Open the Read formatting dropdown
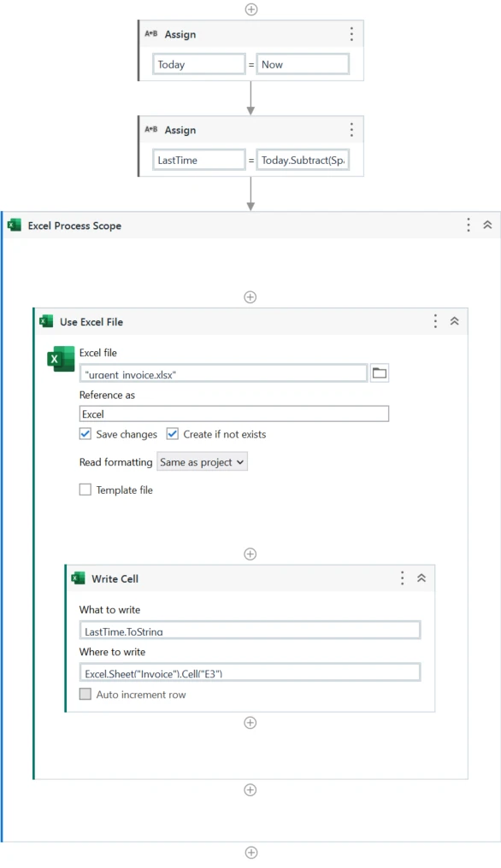Image resolution: width=501 pixels, height=868 pixels. pyautogui.click(x=202, y=461)
